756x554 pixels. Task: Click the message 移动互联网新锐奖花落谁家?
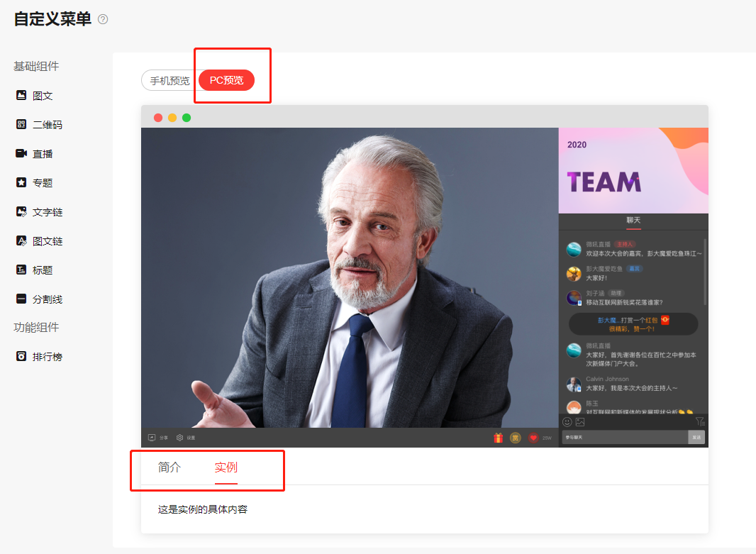coord(624,302)
